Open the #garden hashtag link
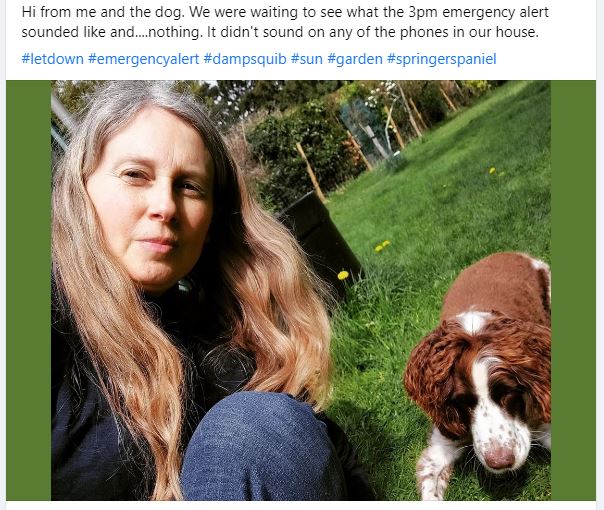The image size is (604, 510). (x=355, y=59)
